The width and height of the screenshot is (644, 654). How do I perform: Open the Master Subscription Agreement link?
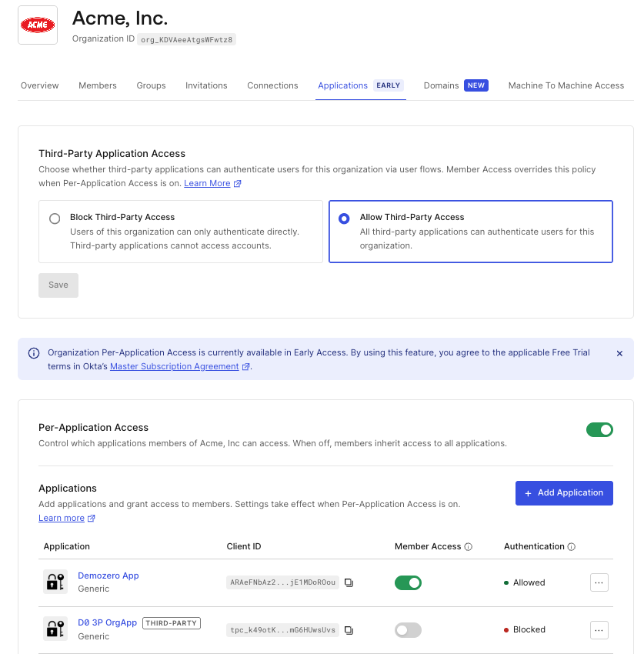[175, 366]
